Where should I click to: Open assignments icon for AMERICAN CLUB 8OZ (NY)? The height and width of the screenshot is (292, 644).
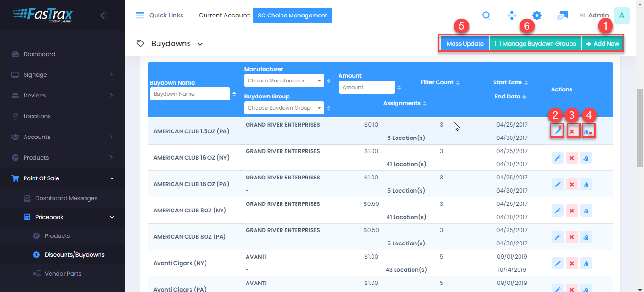(x=586, y=211)
